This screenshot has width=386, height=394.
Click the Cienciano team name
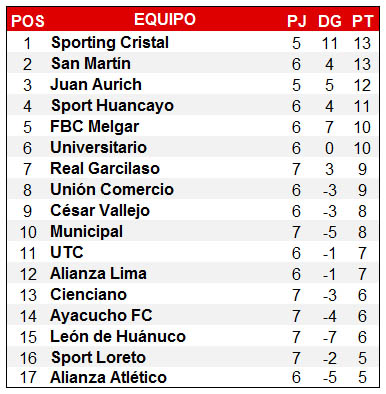point(89,294)
